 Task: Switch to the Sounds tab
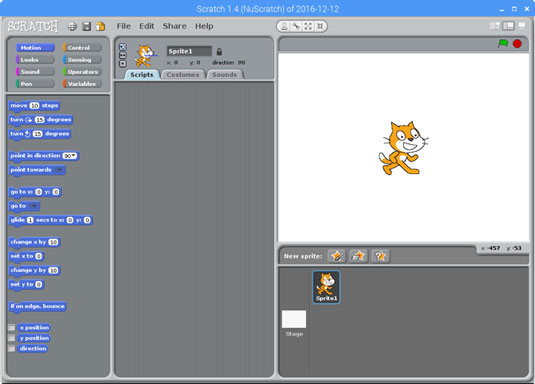(225, 75)
